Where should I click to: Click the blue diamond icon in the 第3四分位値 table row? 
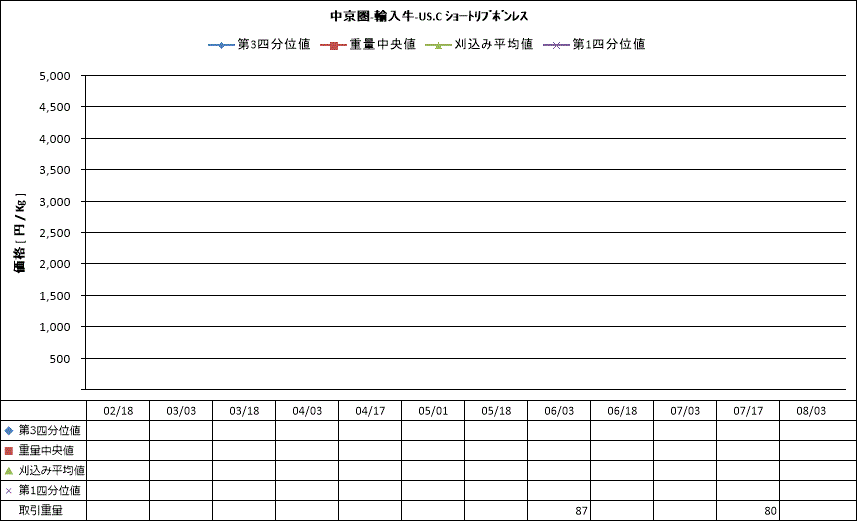[x=8, y=431]
